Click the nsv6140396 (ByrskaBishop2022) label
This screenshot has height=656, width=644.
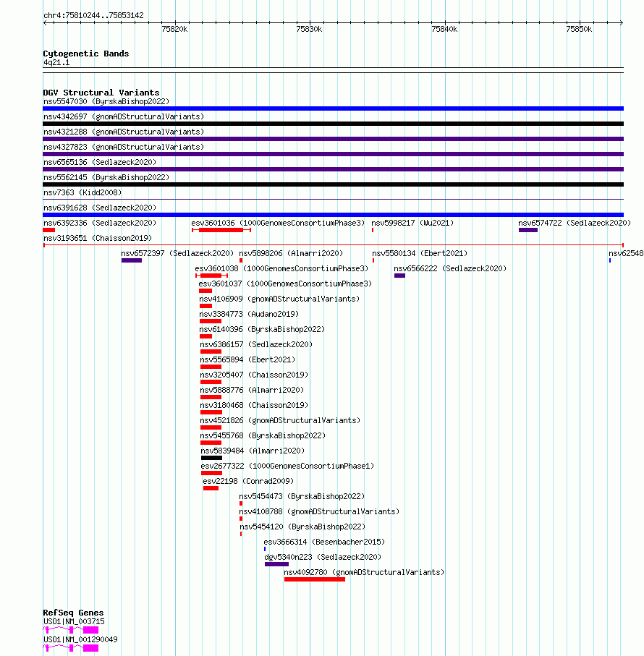tap(262, 329)
